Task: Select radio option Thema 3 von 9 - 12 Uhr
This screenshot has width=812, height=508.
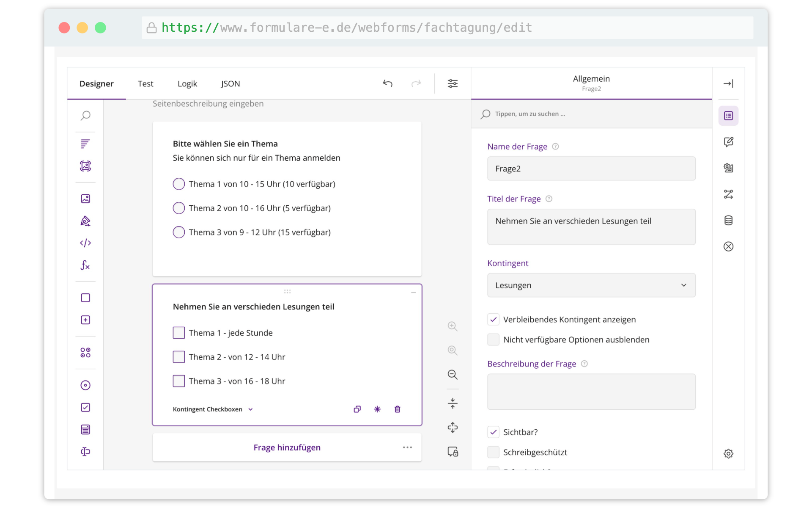Action: [179, 232]
